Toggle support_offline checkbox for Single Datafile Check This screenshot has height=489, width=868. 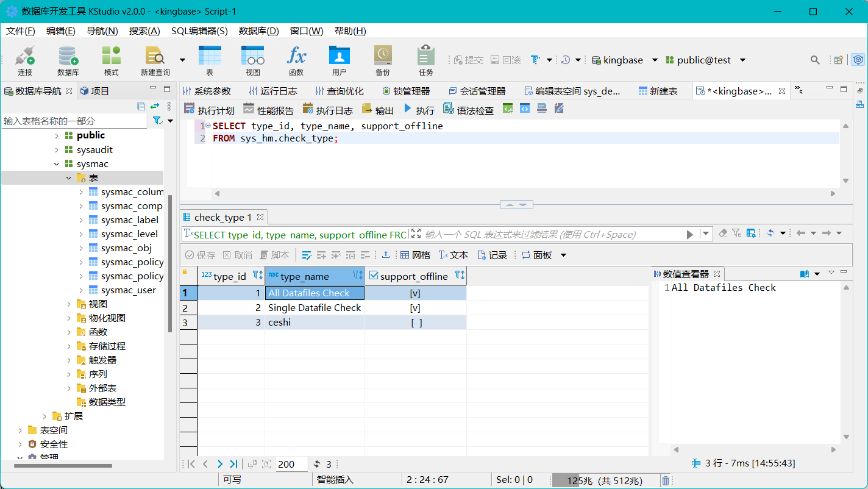416,308
